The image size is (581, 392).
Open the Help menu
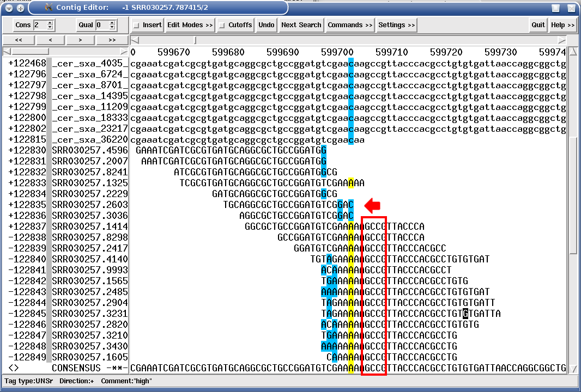(x=562, y=25)
